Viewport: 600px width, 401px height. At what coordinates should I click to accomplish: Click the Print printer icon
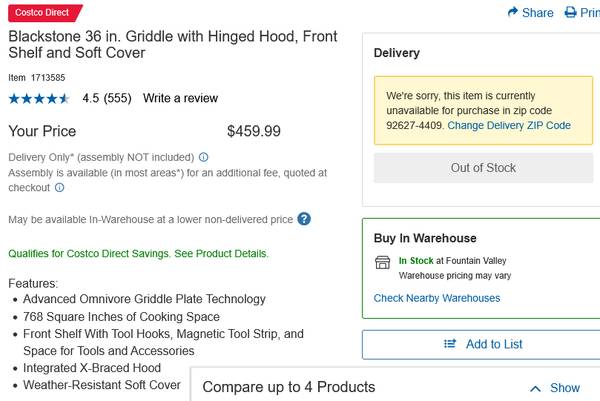[571, 12]
